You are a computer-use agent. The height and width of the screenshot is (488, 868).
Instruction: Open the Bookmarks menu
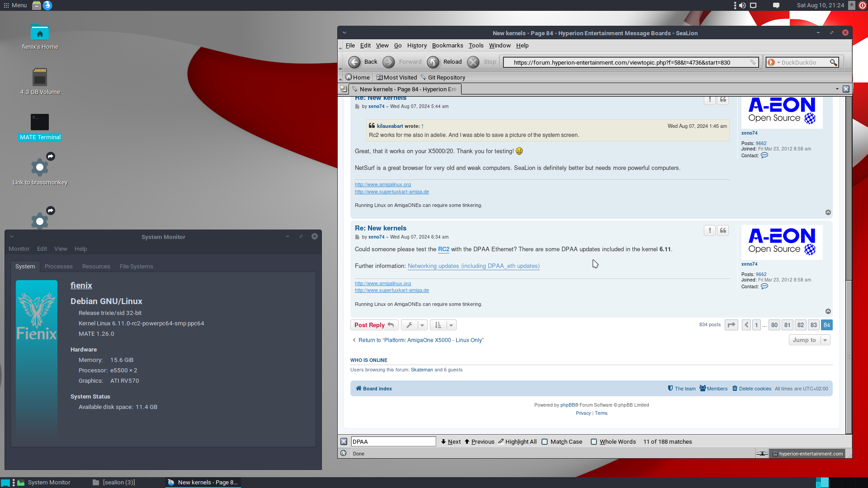[x=447, y=45]
